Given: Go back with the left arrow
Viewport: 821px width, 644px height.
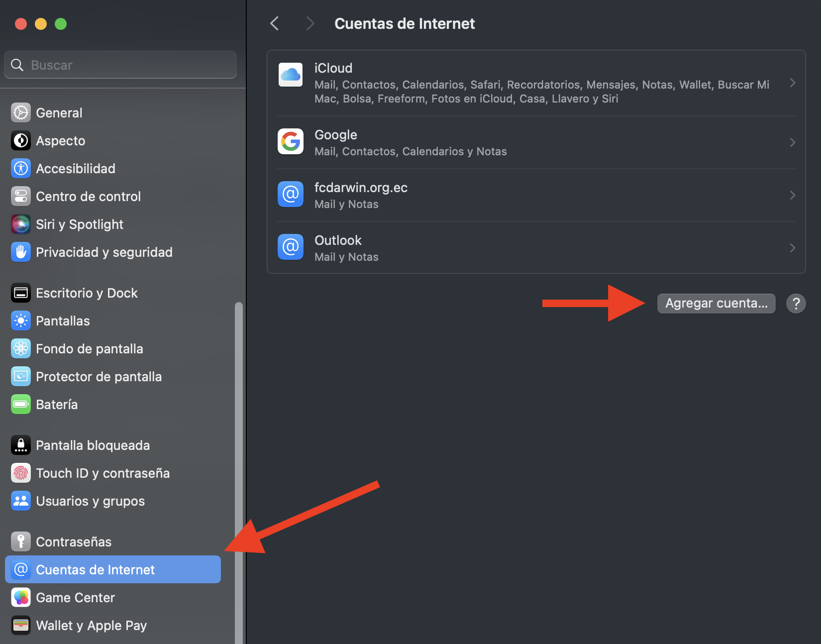Looking at the screenshot, I should [274, 23].
